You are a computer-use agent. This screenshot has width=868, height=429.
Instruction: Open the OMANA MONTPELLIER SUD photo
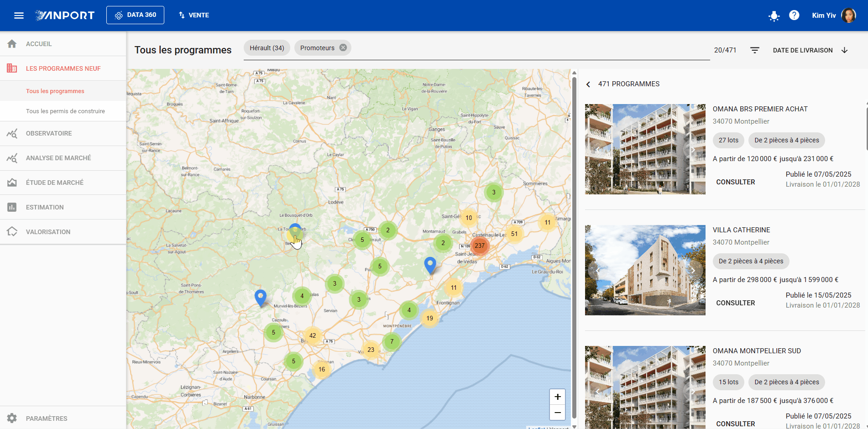645,387
